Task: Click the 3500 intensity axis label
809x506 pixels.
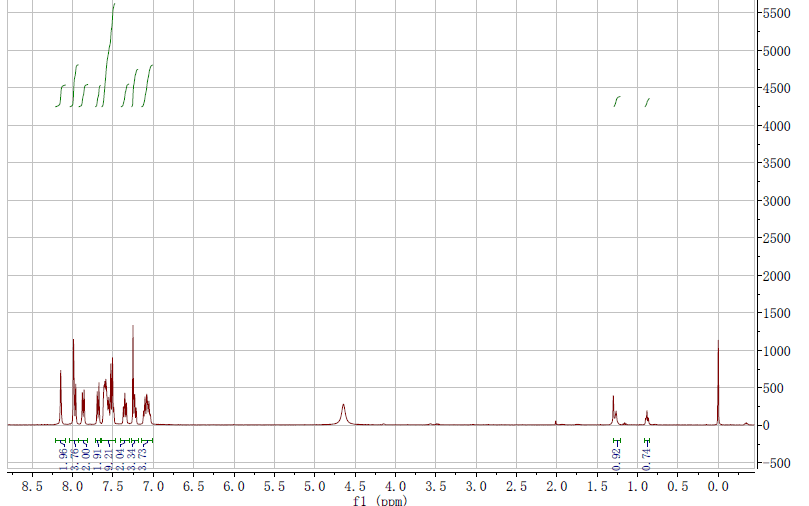Action: [x=776, y=163]
